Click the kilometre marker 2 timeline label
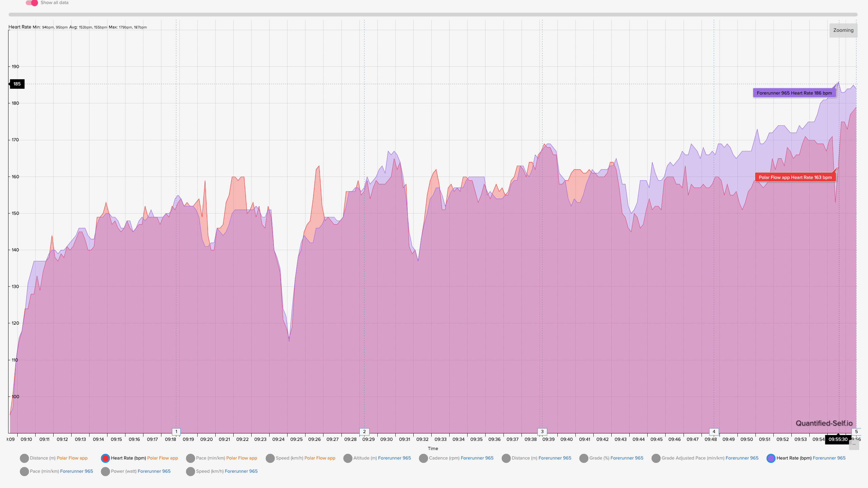 (x=364, y=431)
